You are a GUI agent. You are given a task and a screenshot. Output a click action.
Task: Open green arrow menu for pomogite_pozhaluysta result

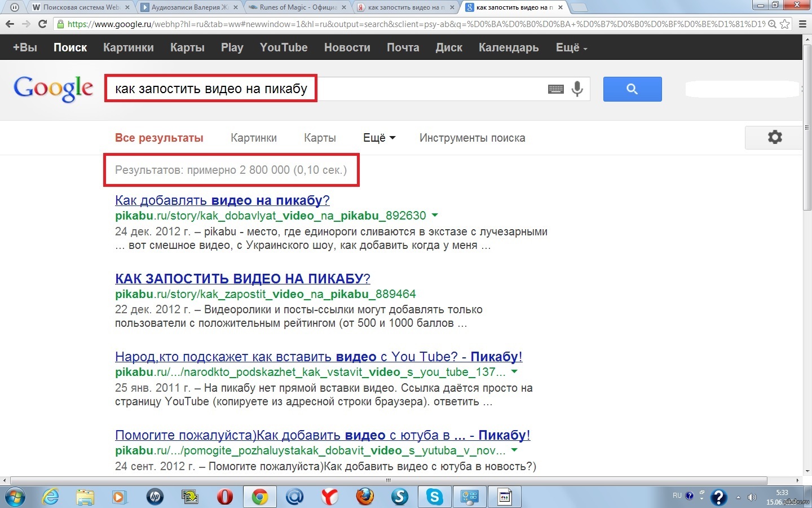click(514, 450)
